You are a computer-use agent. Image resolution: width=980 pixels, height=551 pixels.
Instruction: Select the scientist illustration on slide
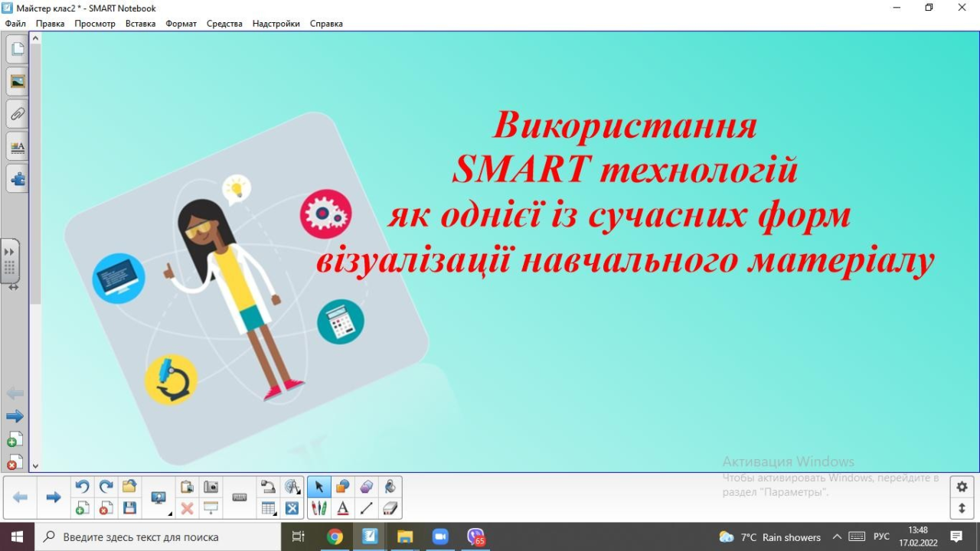point(245,289)
